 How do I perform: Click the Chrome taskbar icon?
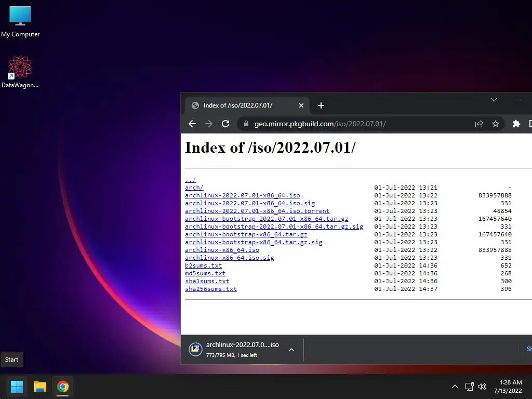tap(62, 387)
